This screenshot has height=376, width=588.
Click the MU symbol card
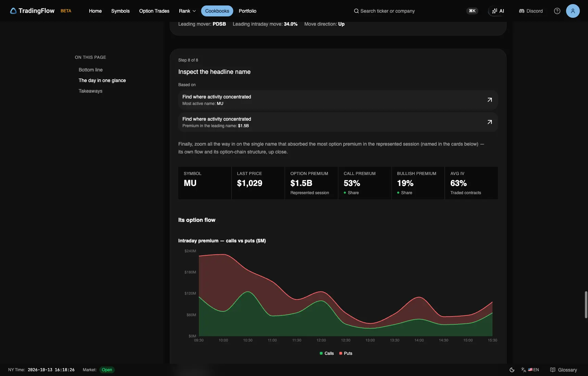tap(205, 183)
